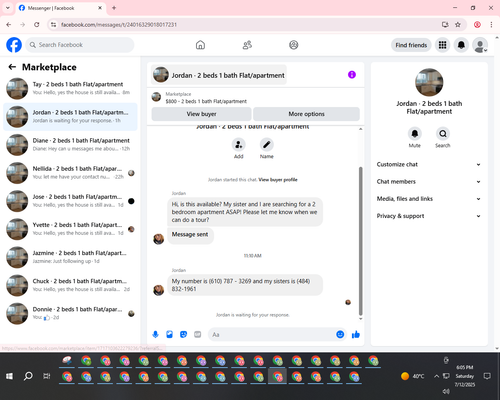
Task: Open the Groups icon in top navigation
Action: coord(294,45)
